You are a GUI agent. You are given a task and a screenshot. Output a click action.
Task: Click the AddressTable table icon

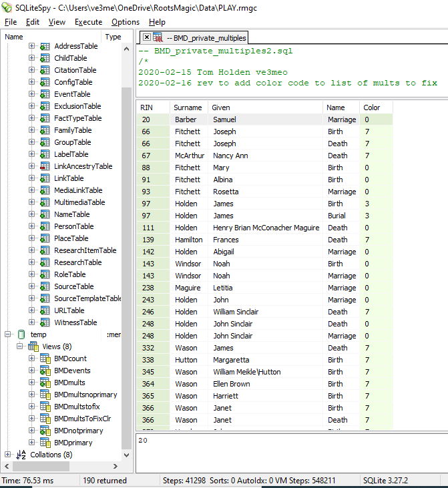click(45, 46)
